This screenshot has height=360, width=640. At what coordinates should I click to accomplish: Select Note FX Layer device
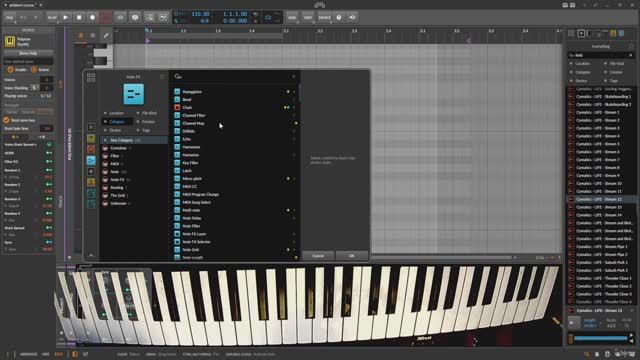(x=235, y=234)
